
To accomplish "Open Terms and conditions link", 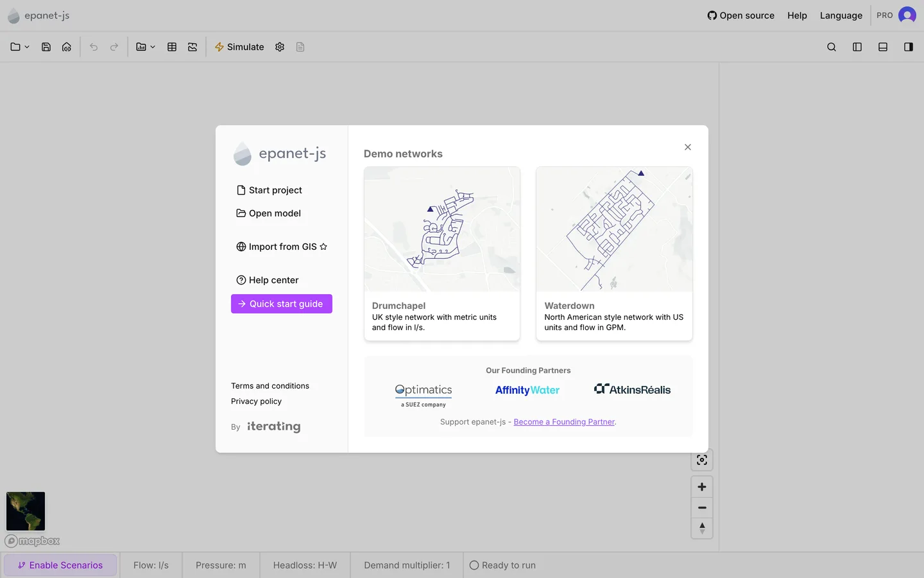I will [x=270, y=386].
